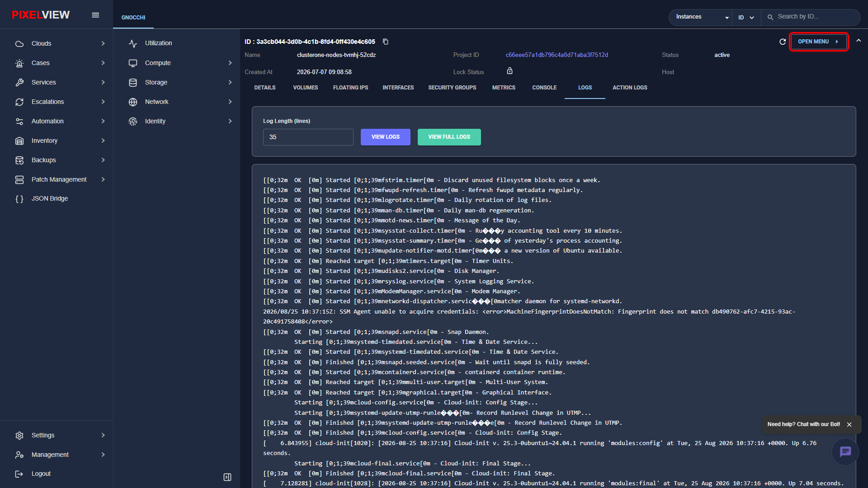Open the chat bot bubble icon

[x=845, y=451]
